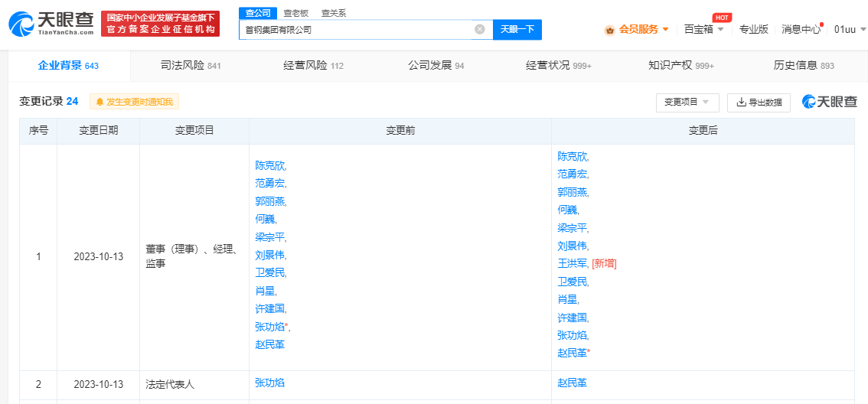Click the 天眼查 watermark logo above the table
868x404 pixels.
click(829, 102)
